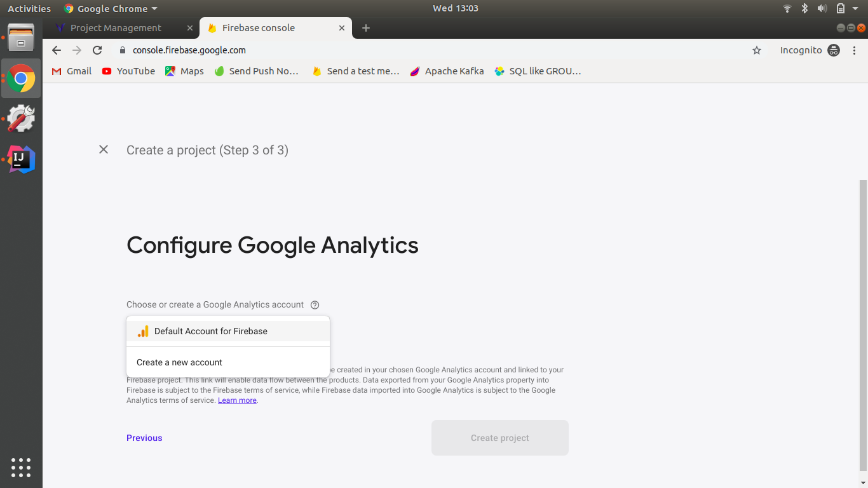Open the Chrome three-dot menu

coord(853,50)
